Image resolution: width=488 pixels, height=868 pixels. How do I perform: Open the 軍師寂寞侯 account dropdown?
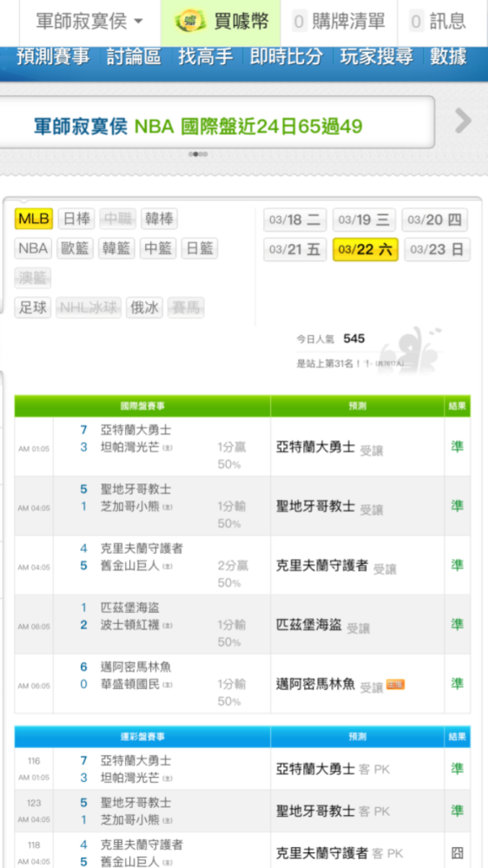pos(89,23)
